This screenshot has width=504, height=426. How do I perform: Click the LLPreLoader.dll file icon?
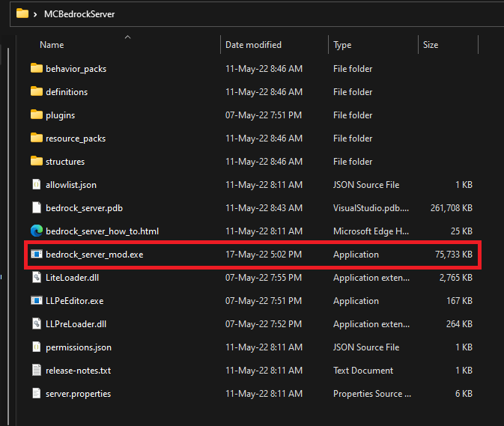pos(37,323)
